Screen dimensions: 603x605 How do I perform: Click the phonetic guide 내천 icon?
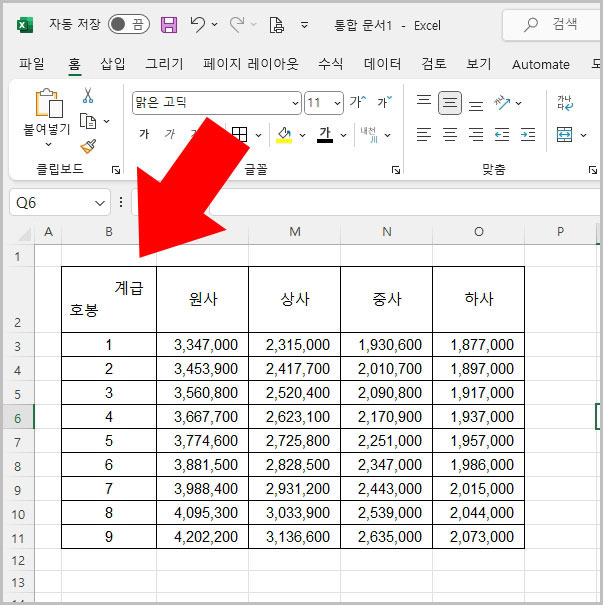(x=369, y=135)
